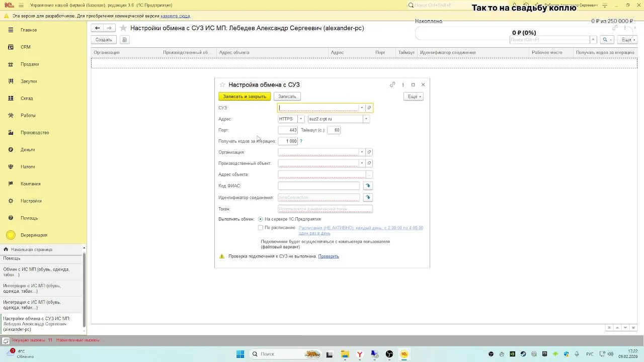Click the Записать и закрыть button
Screen dimensions: 644x362
[245, 97]
